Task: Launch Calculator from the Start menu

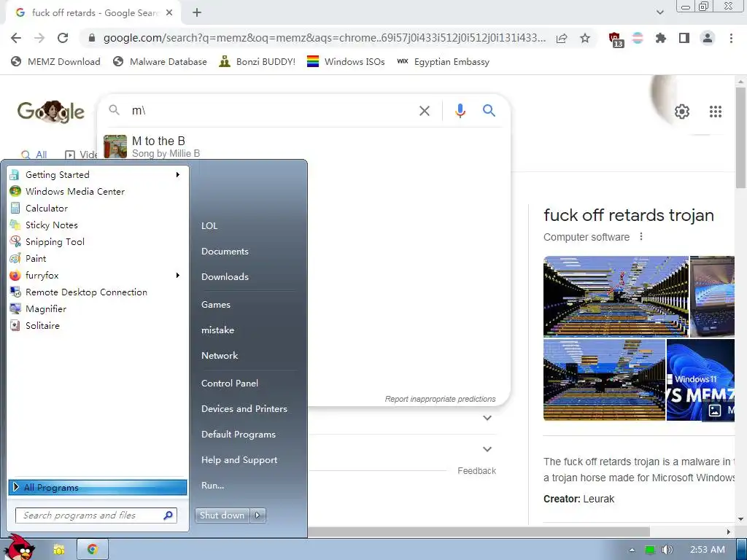Action: pyautogui.click(x=97, y=208)
